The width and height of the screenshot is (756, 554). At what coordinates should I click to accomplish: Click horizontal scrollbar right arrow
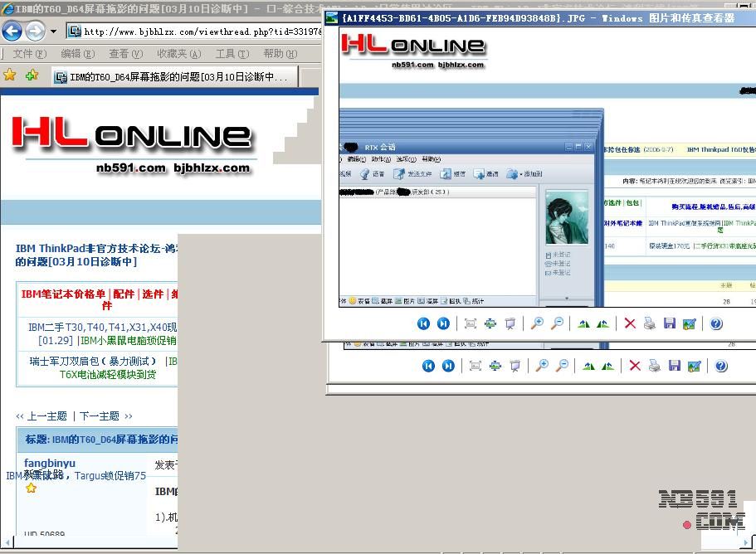click(x=746, y=543)
